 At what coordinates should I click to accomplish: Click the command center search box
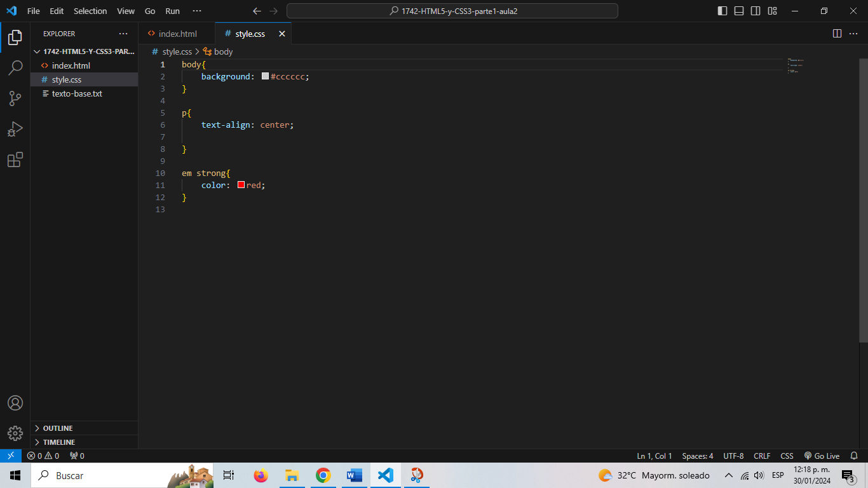click(x=452, y=11)
